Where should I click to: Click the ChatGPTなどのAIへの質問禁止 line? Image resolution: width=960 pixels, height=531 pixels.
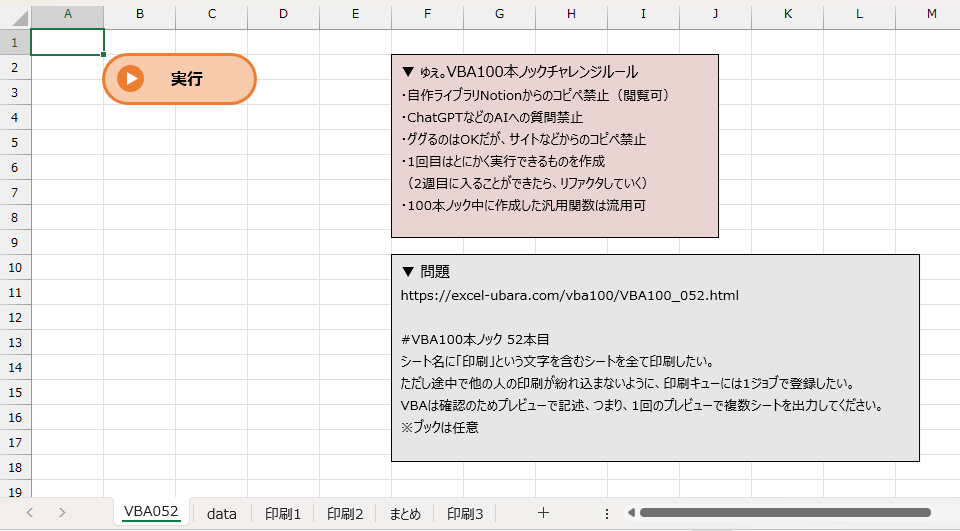click(492, 117)
